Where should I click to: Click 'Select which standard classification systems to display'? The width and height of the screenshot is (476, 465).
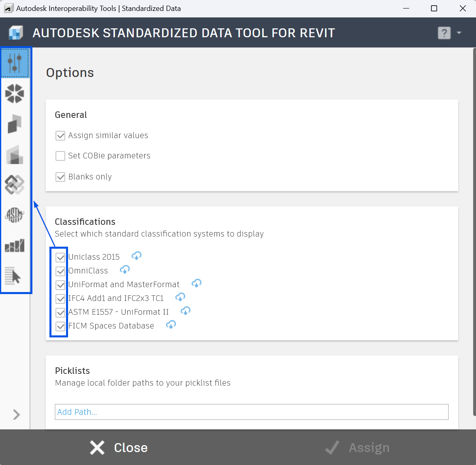coord(159,234)
